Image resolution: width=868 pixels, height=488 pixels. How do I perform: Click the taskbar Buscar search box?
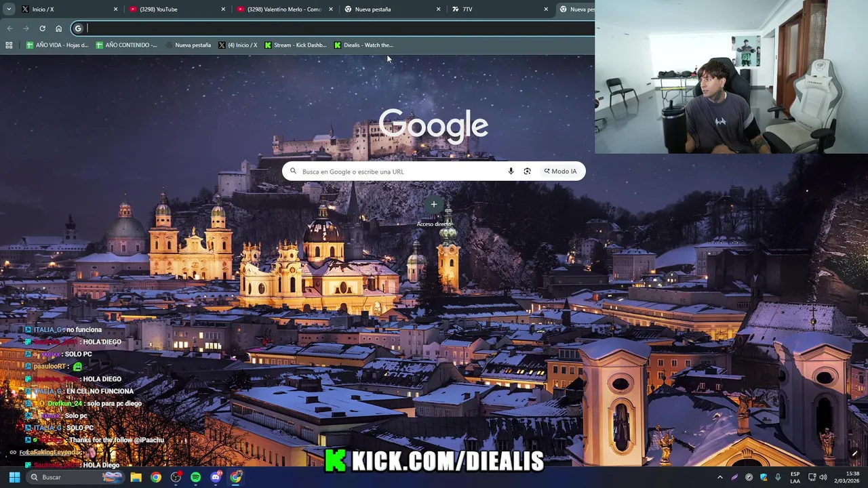76,477
